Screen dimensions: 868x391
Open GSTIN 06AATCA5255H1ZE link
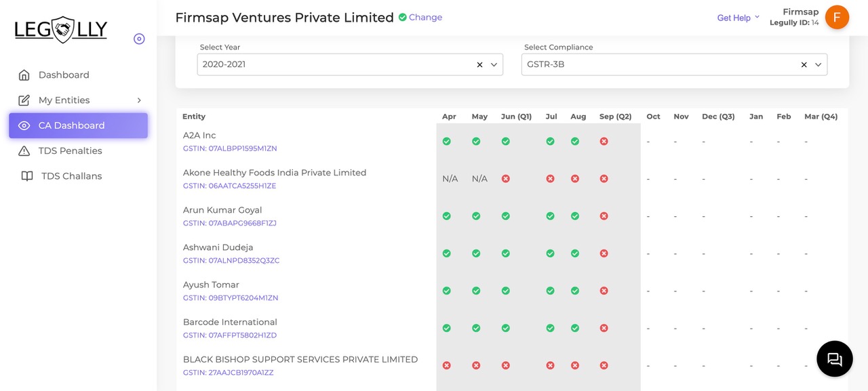229,186
